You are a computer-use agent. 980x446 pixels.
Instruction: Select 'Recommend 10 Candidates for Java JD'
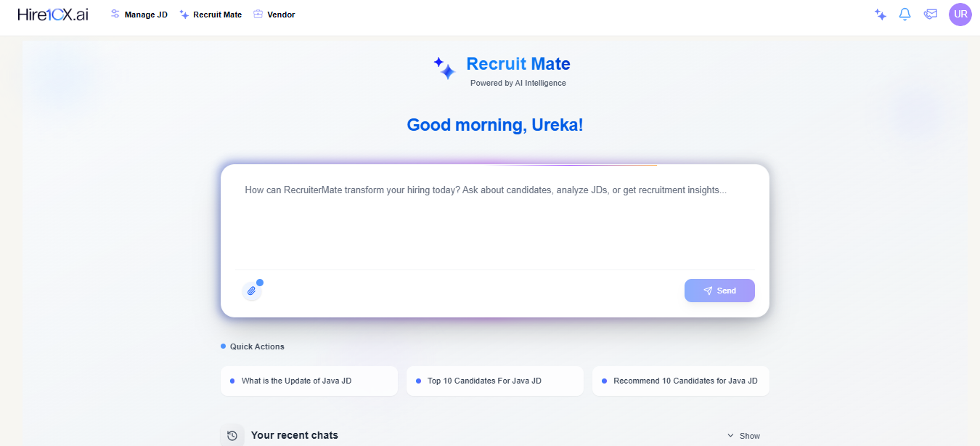pos(681,381)
